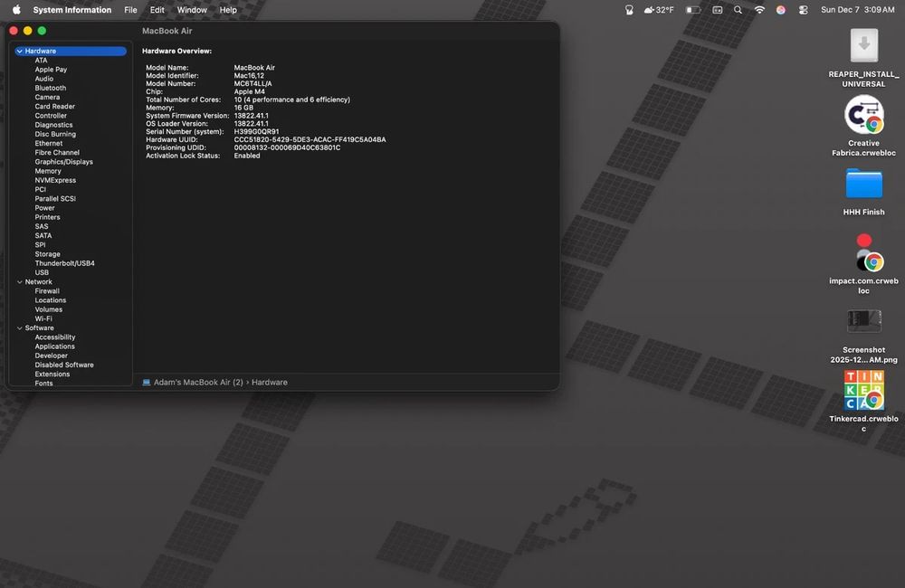
Task: Select ATA in the sidebar
Action: (41, 60)
